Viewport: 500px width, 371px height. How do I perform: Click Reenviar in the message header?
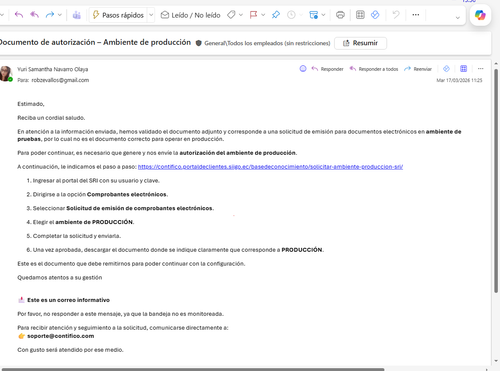point(418,69)
